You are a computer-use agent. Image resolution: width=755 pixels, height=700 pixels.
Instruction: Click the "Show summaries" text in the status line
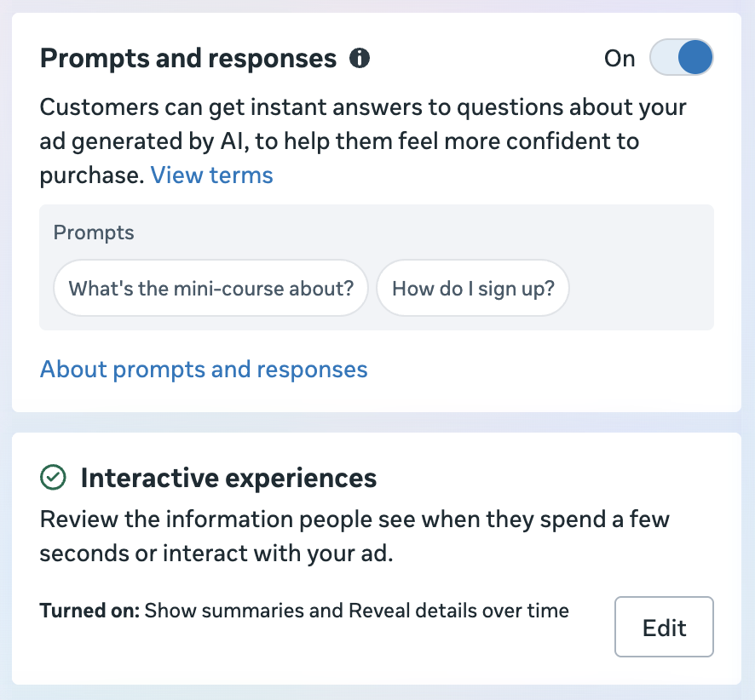click(x=225, y=611)
